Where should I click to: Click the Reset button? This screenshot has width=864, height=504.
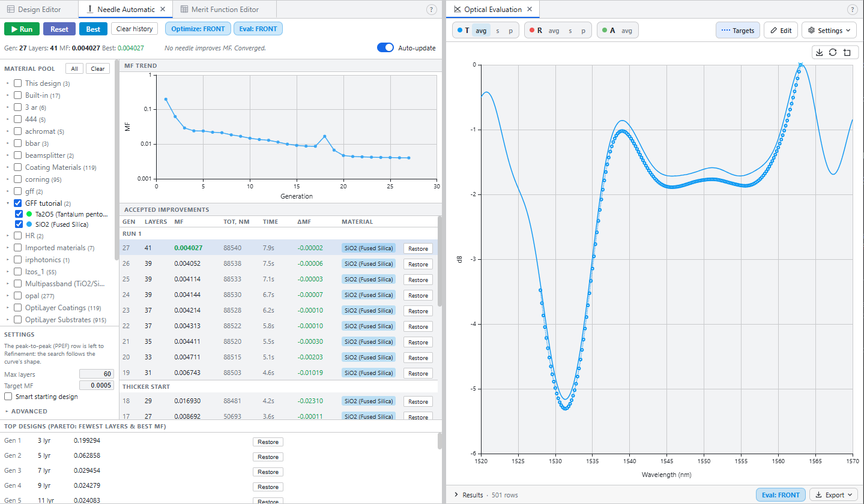[x=59, y=29]
